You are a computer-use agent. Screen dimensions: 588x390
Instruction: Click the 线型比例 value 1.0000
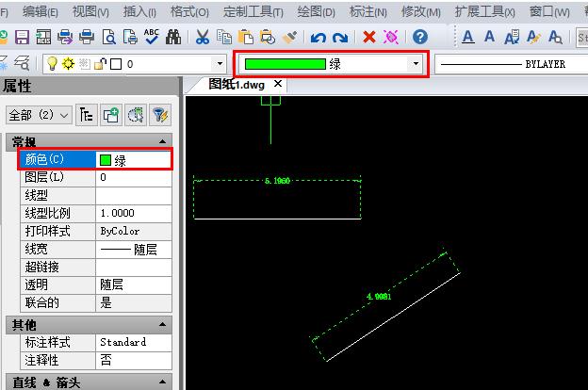(134, 213)
